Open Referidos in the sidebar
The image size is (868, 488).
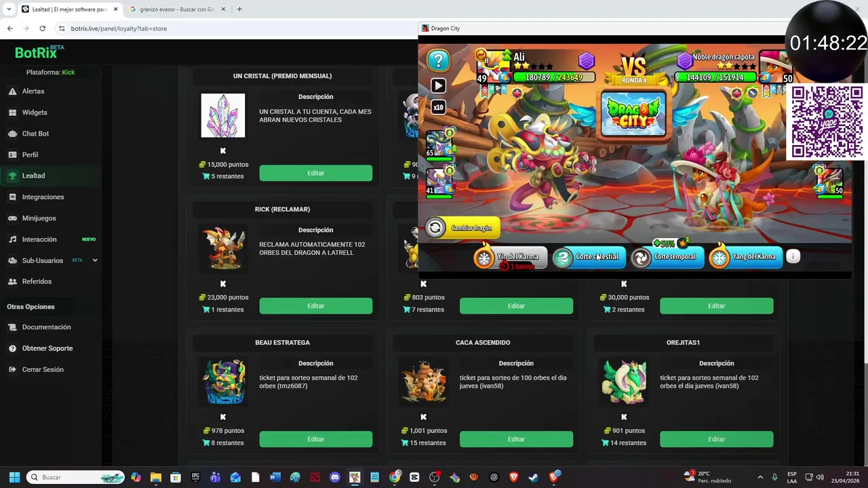(x=37, y=281)
